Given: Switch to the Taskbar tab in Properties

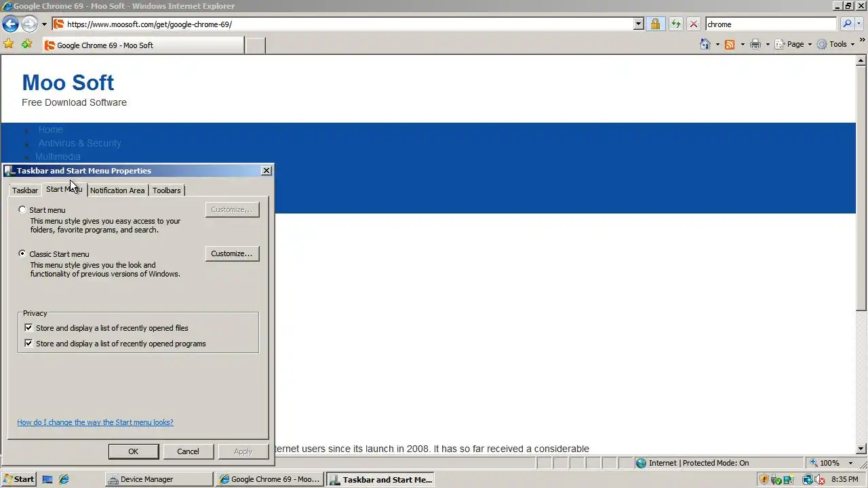Looking at the screenshot, I should pyautogui.click(x=25, y=190).
